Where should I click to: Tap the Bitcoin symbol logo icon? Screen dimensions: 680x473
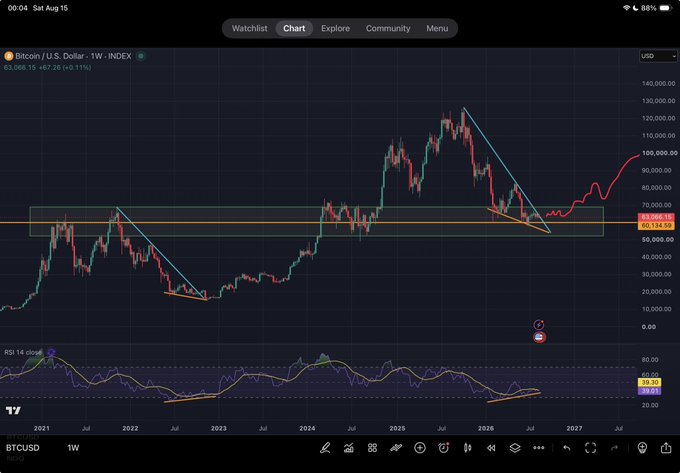pyautogui.click(x=8, y=56)
